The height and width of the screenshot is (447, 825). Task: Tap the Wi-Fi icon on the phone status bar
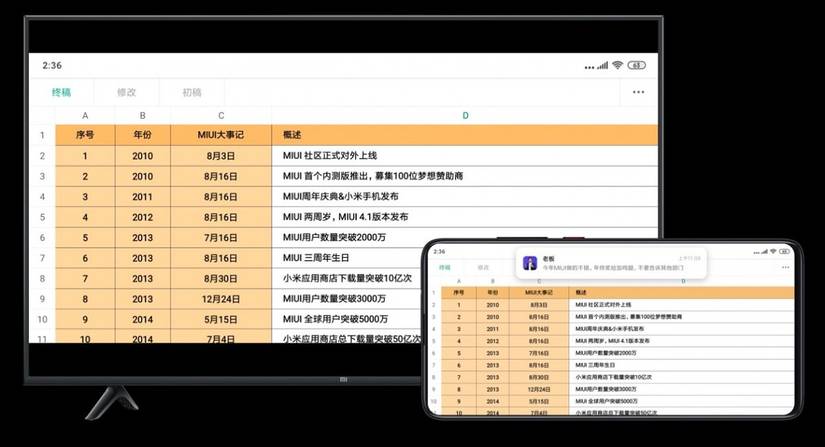click(773, 251)
